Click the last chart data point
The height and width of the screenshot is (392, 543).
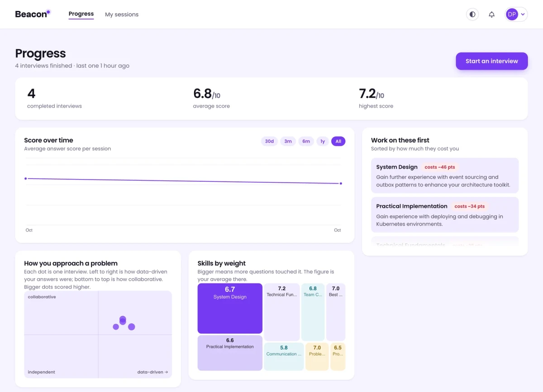[341, 184]
